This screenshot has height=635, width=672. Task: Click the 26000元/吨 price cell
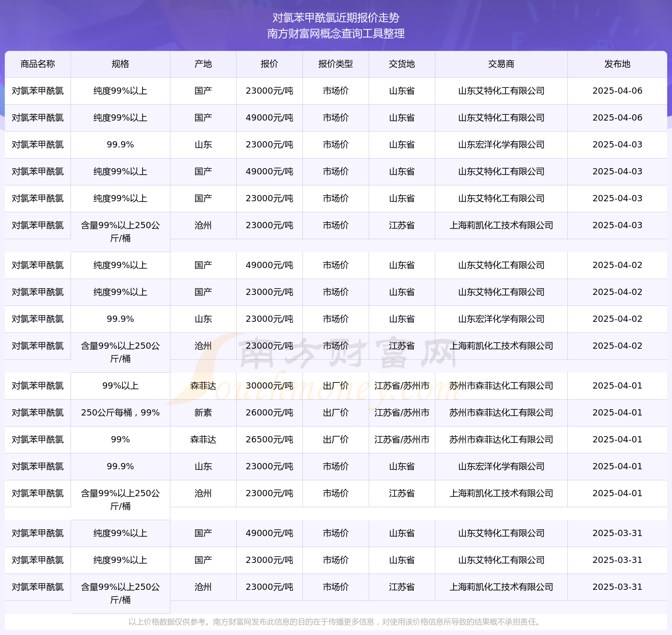pyautogui.click(x=269, y=413)
